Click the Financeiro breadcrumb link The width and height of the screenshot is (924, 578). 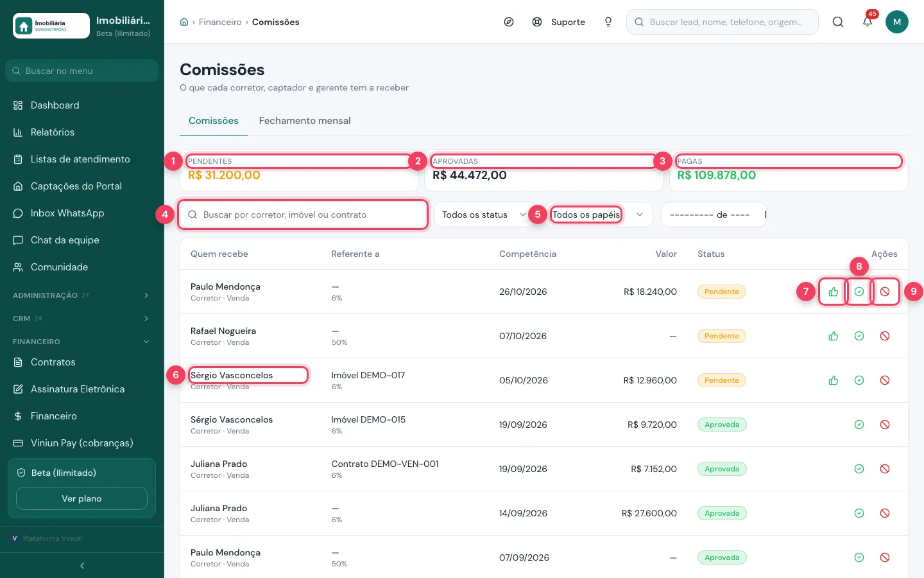220,22
